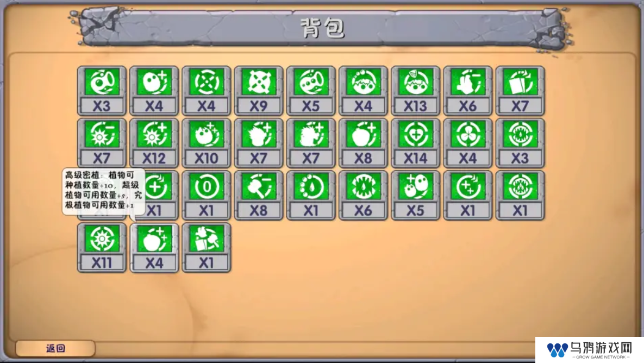Image resolution: width=644 pixels, height=364 pixels.
Task: Select the bottom-row hammer card item X1
Action: pos(206,247)
